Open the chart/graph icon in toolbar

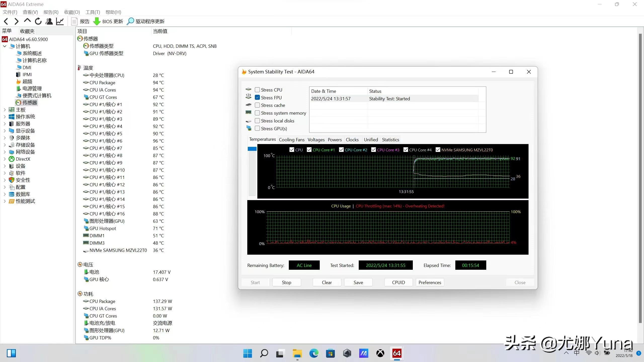point(60,21)
